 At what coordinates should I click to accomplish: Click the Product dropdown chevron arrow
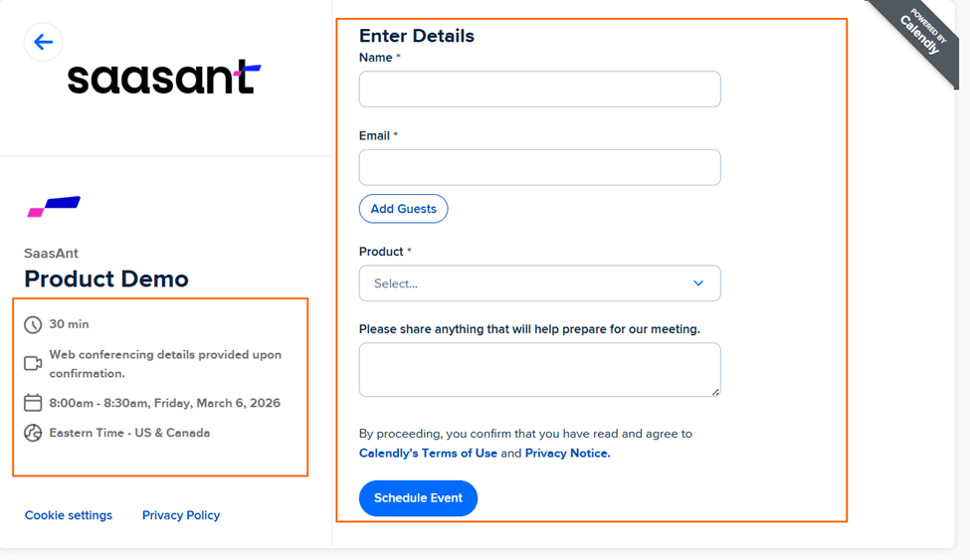[698, 283]
